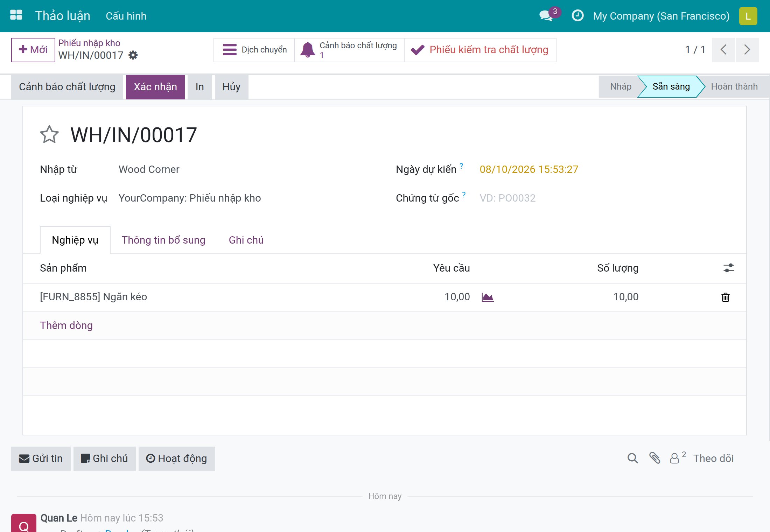This screenshot has height=532, width=770.
Task: Open Phiếu kiểm tra chất lượng stat button
Action: click(480, 50)
